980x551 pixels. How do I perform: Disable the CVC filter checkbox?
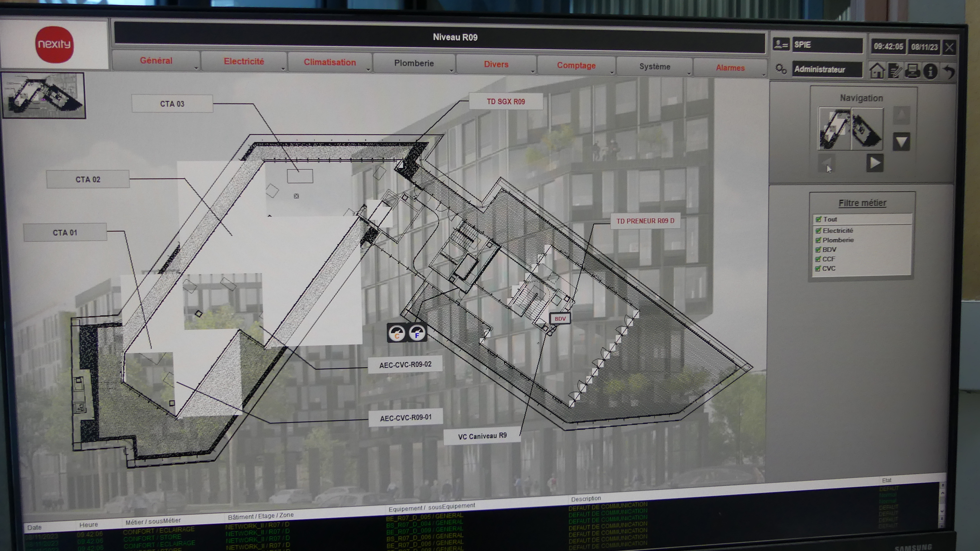818,269
